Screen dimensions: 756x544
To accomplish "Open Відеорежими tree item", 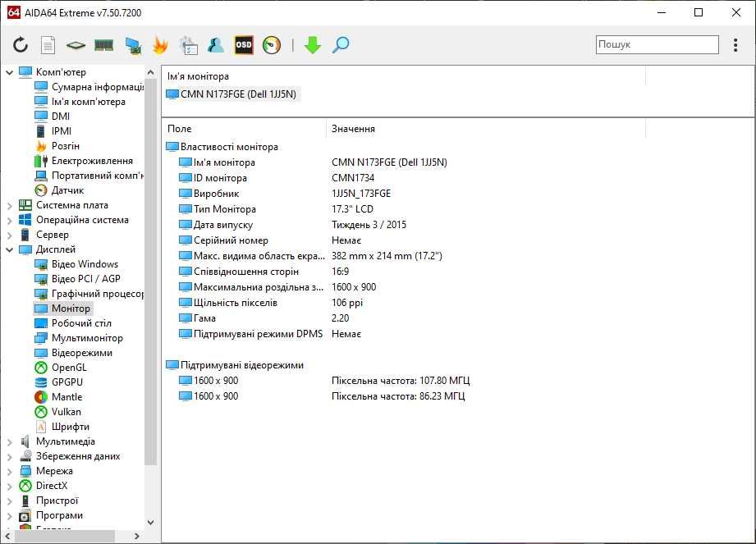I will (x=74, y=353).
